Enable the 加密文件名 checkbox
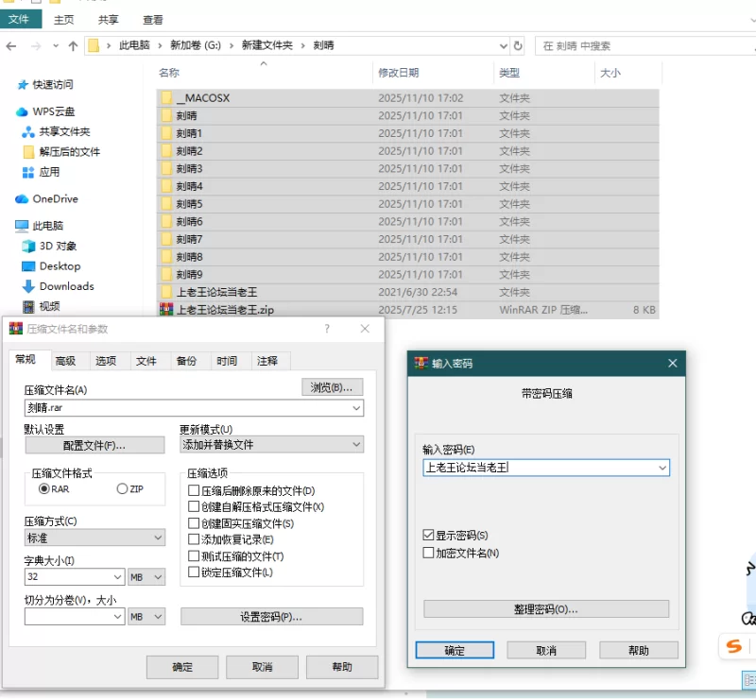 [429, 553]
